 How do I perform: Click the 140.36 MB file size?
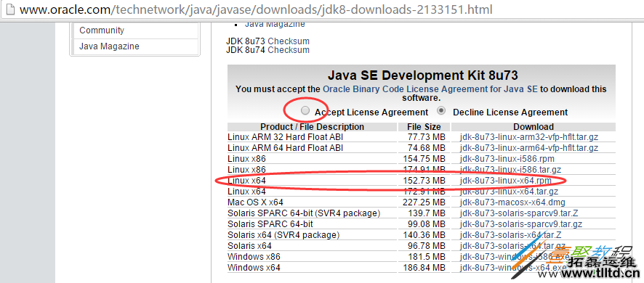click(424, 235)
